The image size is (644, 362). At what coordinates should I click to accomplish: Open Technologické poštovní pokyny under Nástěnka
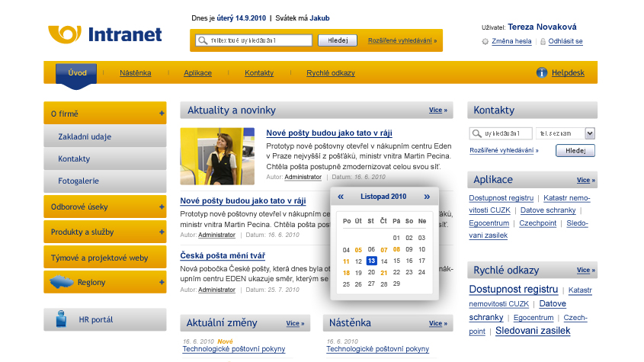(377, 349)
